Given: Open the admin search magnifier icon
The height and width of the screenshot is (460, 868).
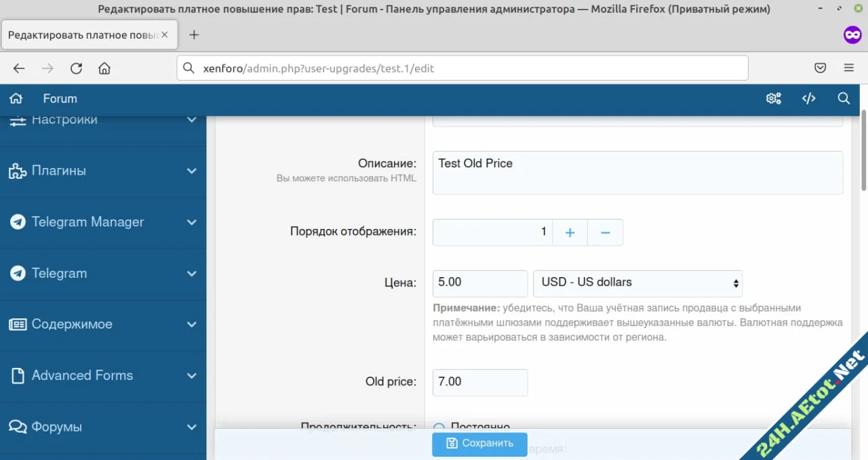Looking at the screenshot, I should (x=844, y=98).
